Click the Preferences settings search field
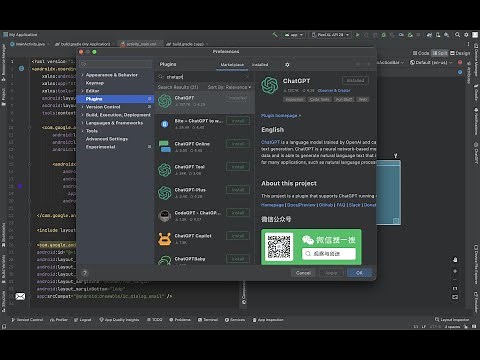The width and height of the screenshot is (480, 360). pyautogui.click(x=116, y=64)
